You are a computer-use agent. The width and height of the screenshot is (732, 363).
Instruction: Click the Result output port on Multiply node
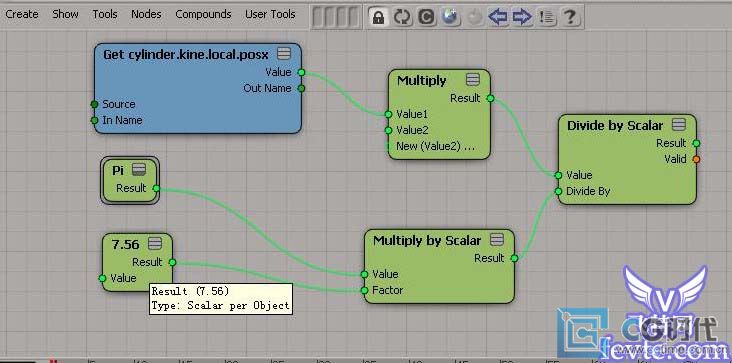point(490,98)
